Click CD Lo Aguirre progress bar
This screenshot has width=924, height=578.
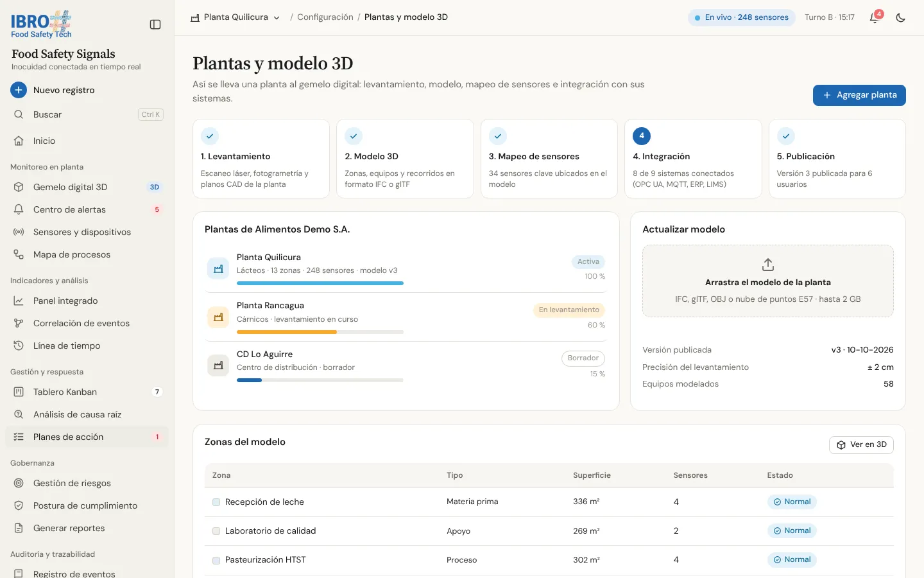coord(320,380)
